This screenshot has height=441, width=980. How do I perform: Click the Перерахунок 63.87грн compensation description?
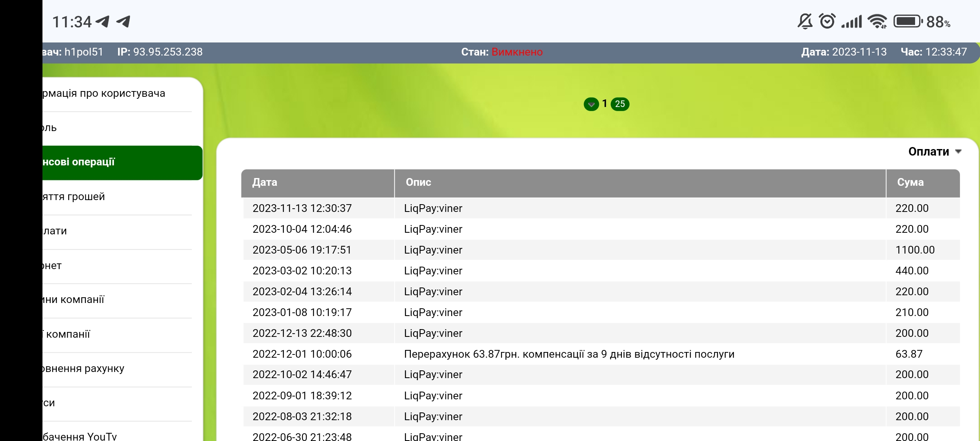tap(569, 354)
